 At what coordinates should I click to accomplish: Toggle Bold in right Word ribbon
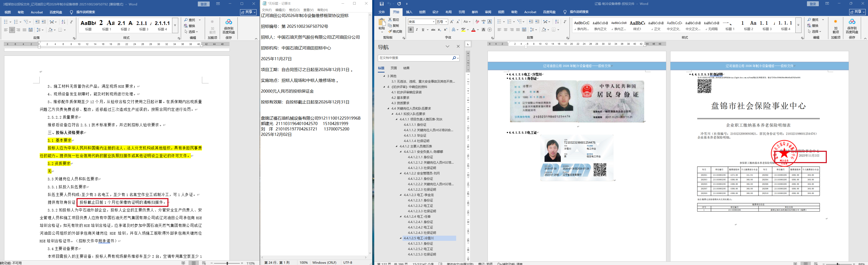(411, 30)
